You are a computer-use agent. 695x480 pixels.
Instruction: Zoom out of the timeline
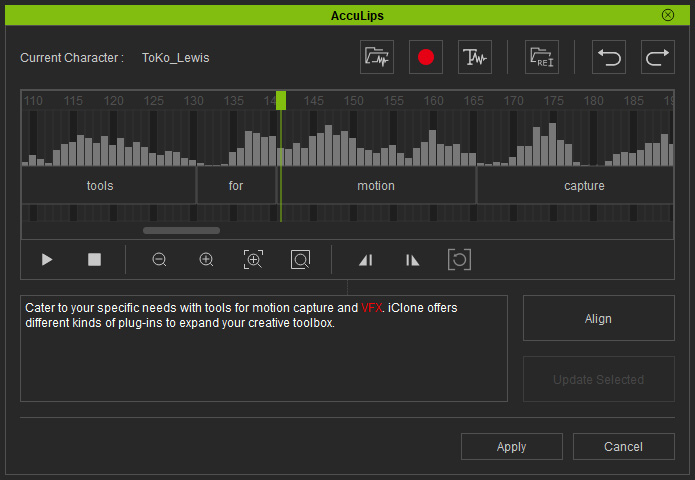click(x=159, y=260)
